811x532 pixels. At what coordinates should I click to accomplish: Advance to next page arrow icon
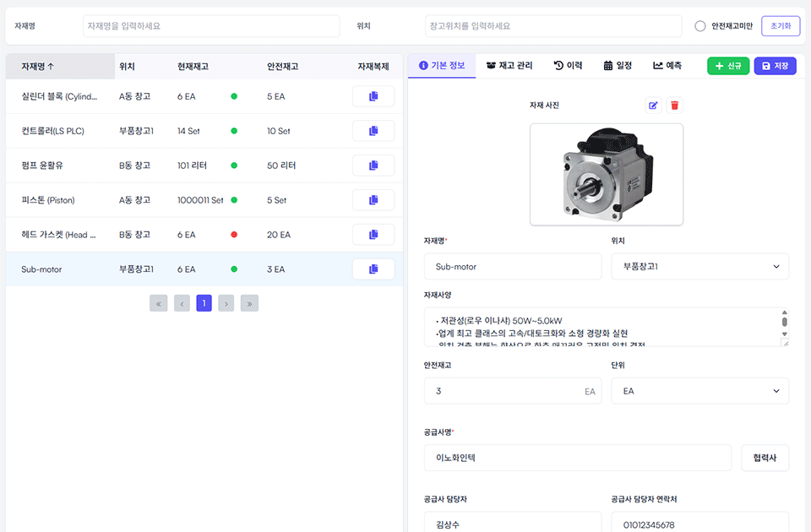[226, 302]
